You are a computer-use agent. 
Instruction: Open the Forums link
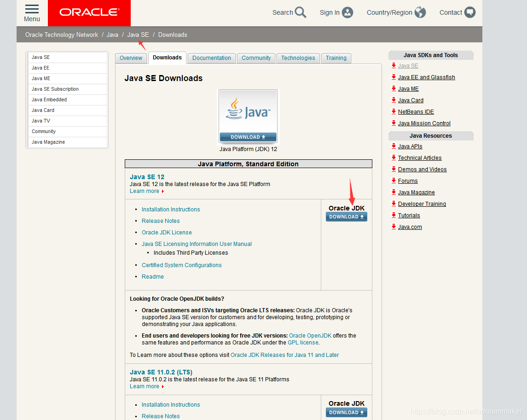pos(408,181)
